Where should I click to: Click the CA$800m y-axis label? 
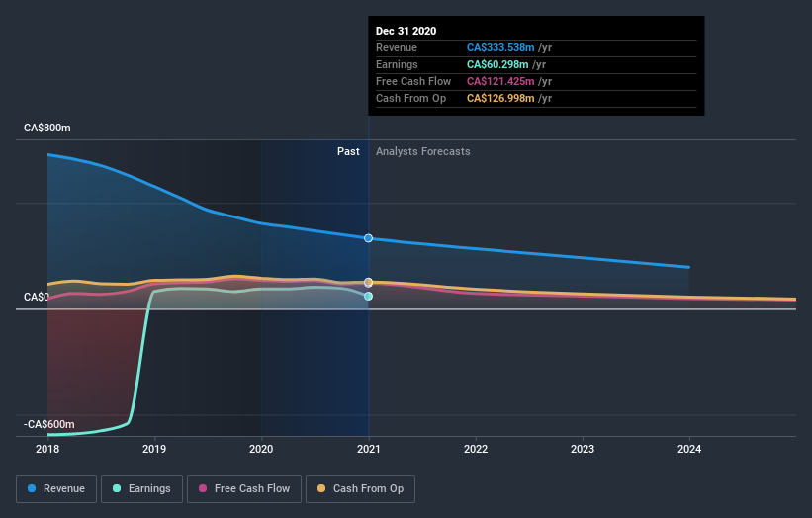[x=47, y=128]
